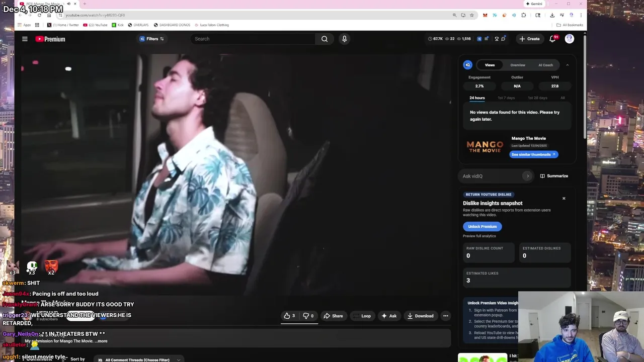Open account avatar menu on YouTube
Screen dimensions: 644x362
(x=569, y=39)
